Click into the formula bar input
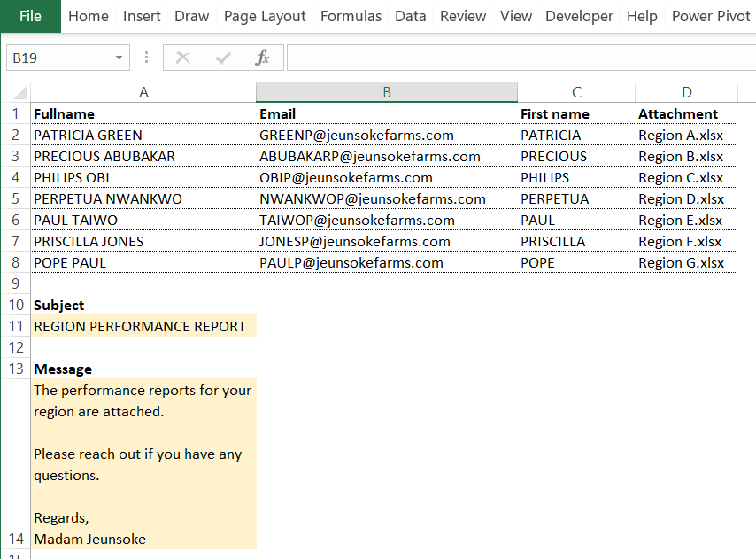Viewport: 756px width, 559px height. (521, 58)
